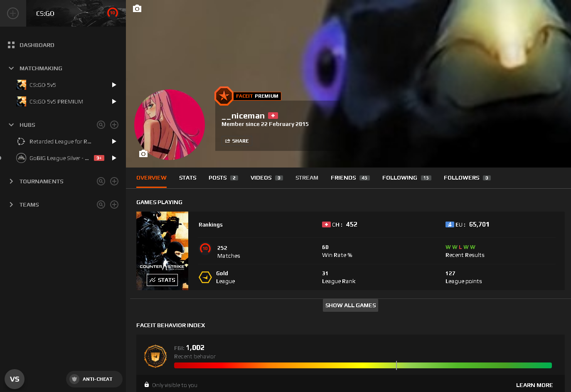Image resolution: width=571 pixels, height=392 pixels.
Task: Click the lock icon near visibility note
Action: (147, 385)
